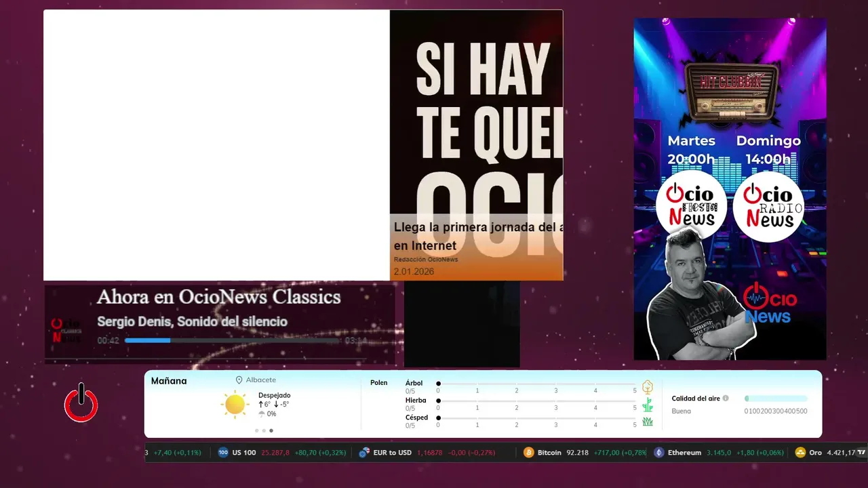The width and height of the screenshot is (868, 488).
Task: Click the song playback progress bar
Action: tap(233, 340)
